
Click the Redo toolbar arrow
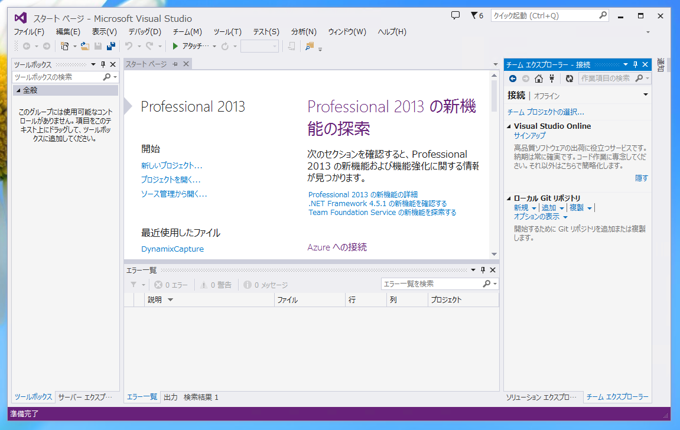(x=150, y=46)
